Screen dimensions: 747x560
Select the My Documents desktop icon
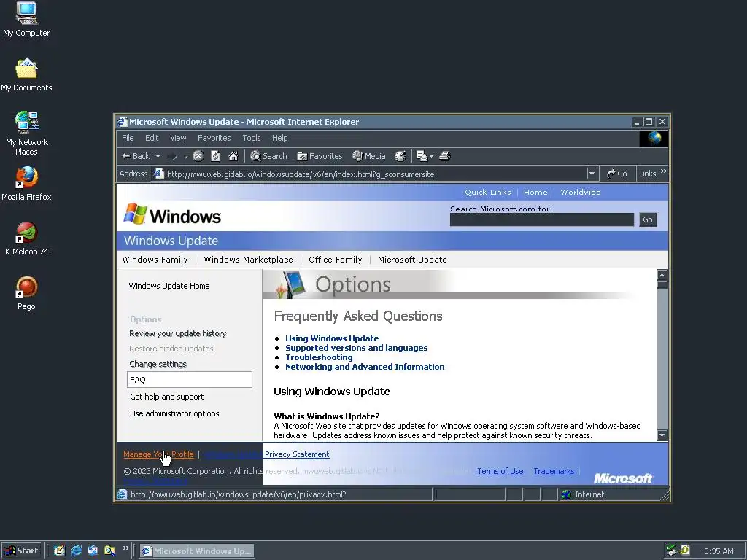(26, 75)
